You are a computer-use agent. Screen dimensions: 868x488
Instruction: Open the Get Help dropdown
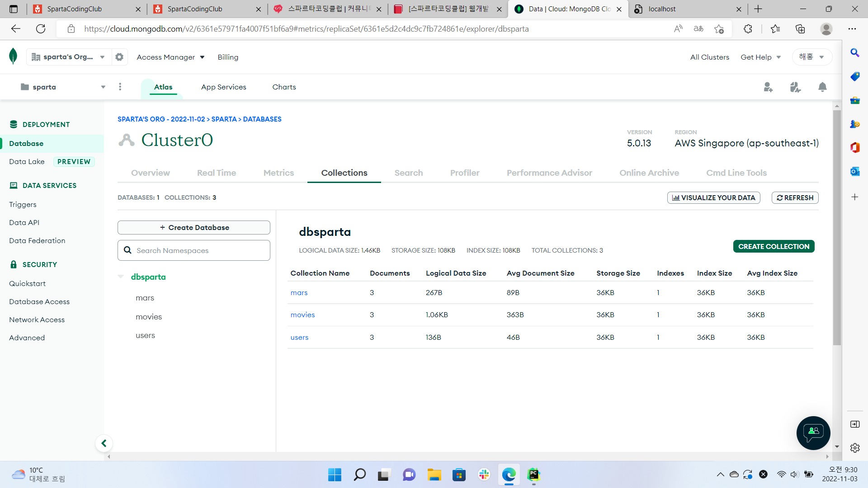click(761, 57)
